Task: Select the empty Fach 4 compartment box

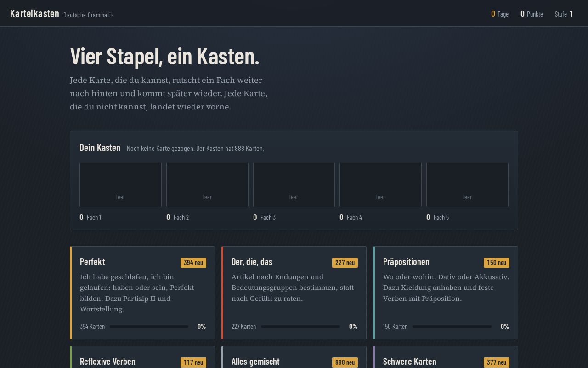Action: pos(380,184)
